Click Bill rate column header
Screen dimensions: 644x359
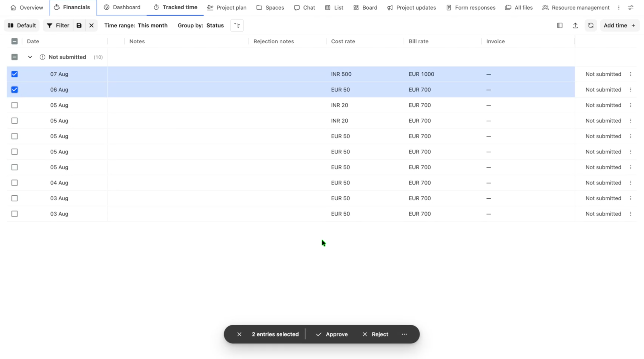(x=419, y=41)
